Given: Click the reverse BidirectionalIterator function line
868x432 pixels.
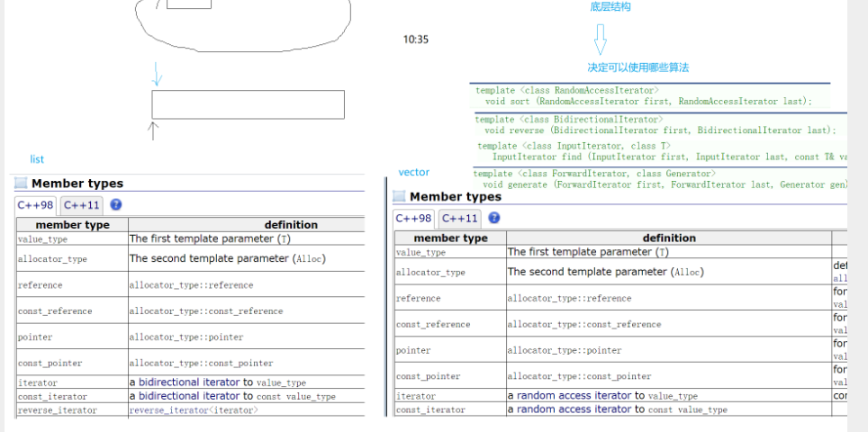Looking at the screenshot, I should 659,130.
